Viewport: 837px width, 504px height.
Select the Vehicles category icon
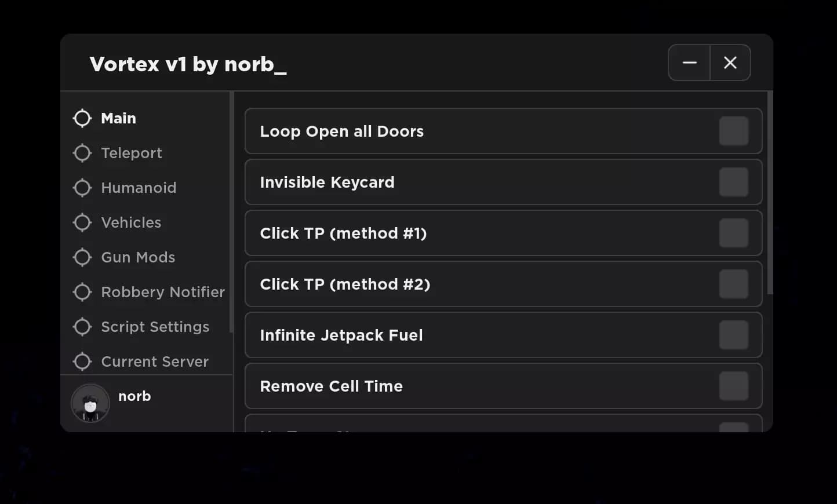pyautogui.click(x=82, y=222)
